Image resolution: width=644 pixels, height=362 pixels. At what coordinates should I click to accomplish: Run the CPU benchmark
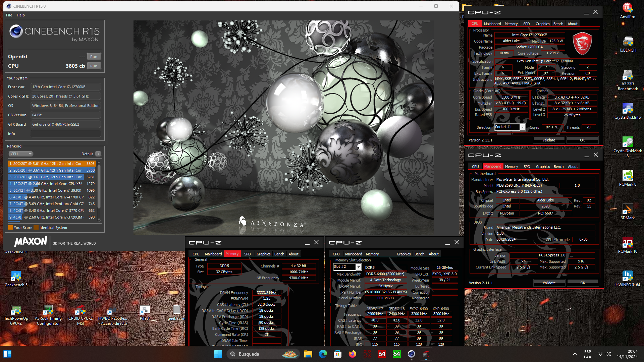point(94,66)
